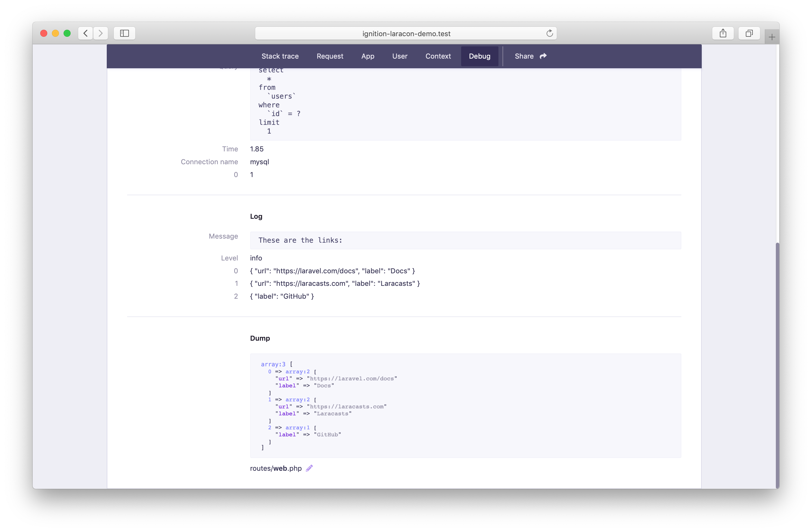Click the 'limit' keyword in SQL query

tap(269, 122)
